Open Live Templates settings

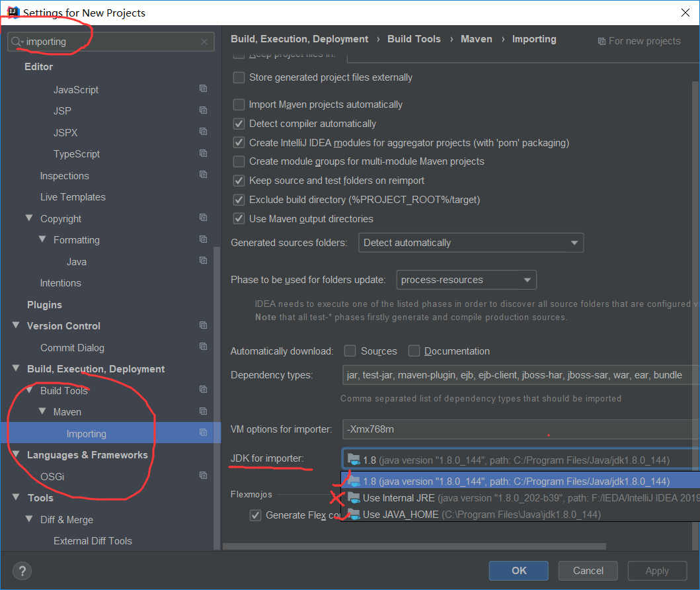pos(73,197)
